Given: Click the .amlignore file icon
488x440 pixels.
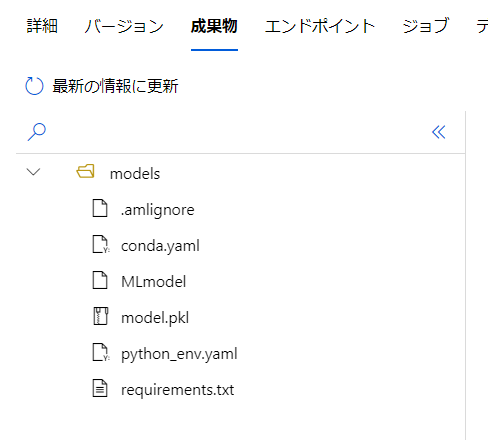Looking at the screenshot, I should click(100, 208).
